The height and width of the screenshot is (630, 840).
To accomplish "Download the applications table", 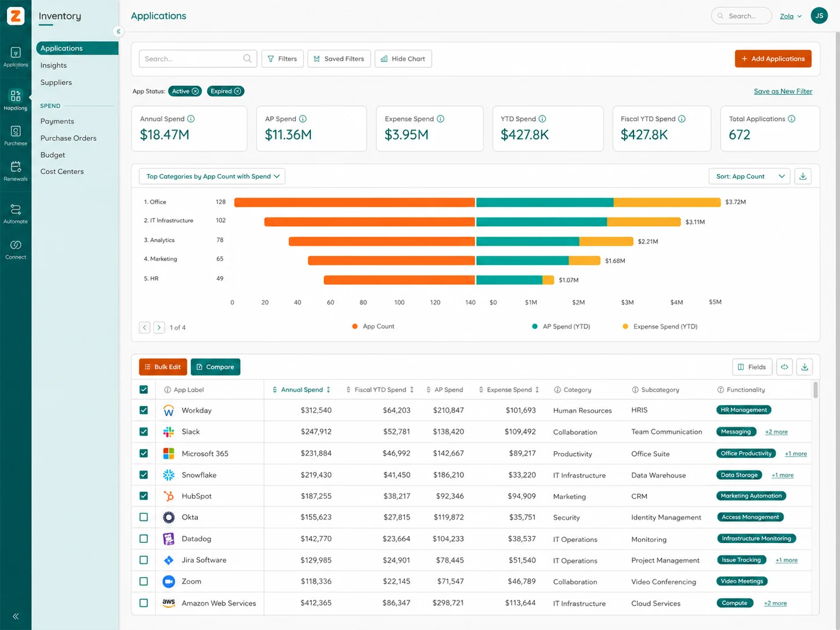I will coord(805,367).
